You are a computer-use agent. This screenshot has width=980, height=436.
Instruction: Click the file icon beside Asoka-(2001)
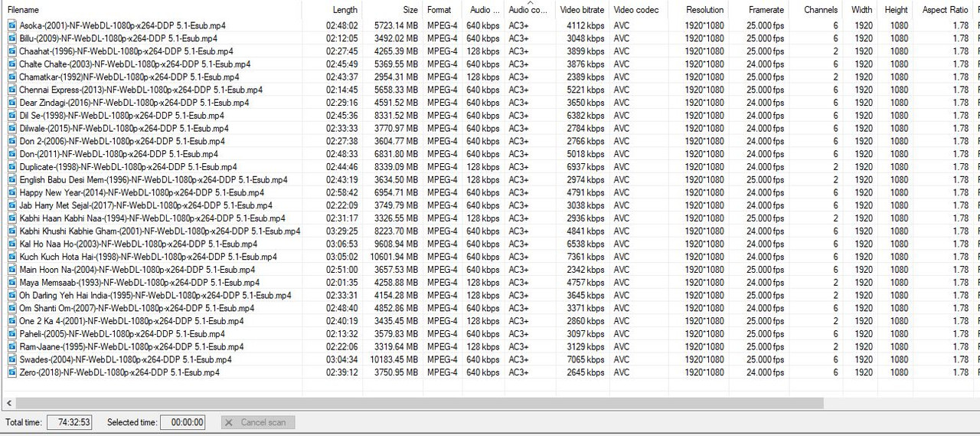12,25
